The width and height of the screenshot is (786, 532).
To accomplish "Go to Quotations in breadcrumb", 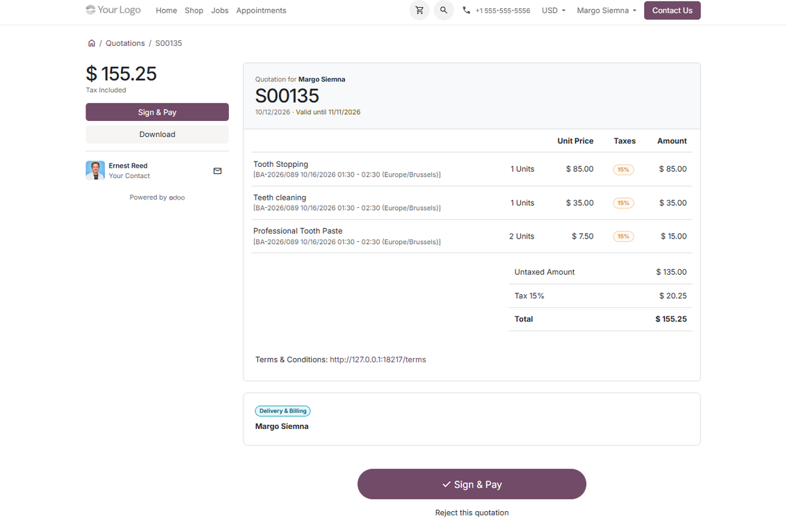I will (x=125, y=43).
